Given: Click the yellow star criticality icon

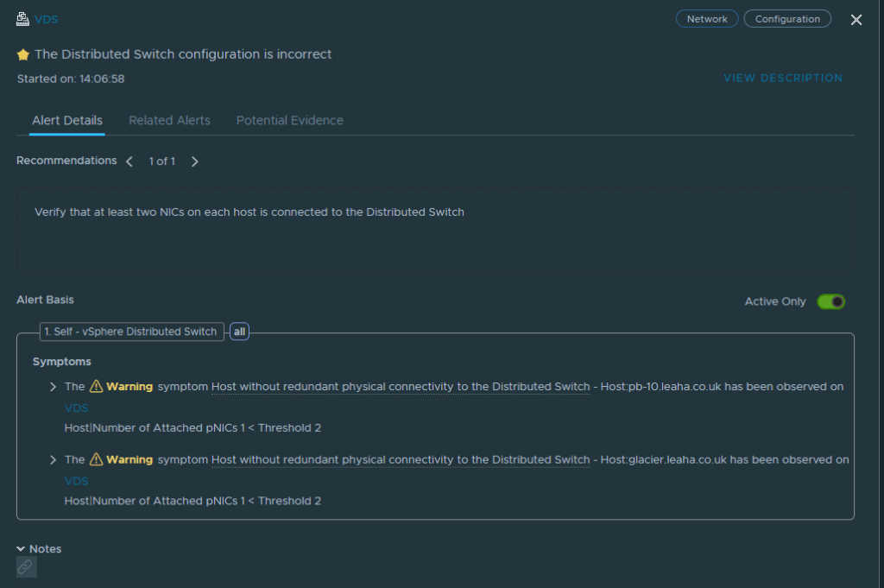Looking at the screenshot, I should coord(23,54).
